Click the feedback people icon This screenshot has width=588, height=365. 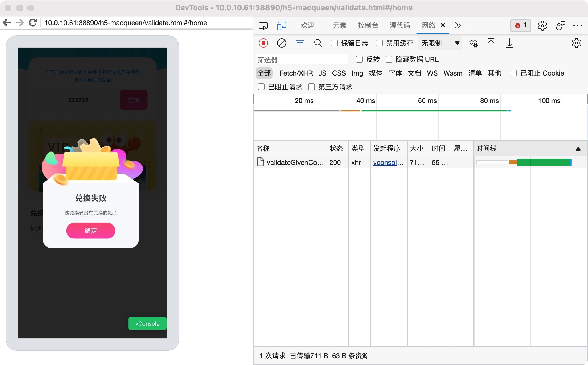tap(560, 26)
